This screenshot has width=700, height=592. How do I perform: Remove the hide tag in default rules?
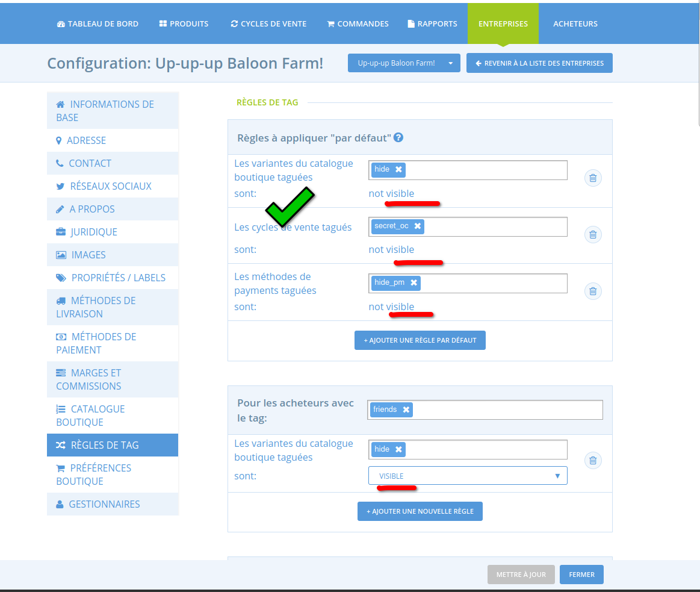398,169
